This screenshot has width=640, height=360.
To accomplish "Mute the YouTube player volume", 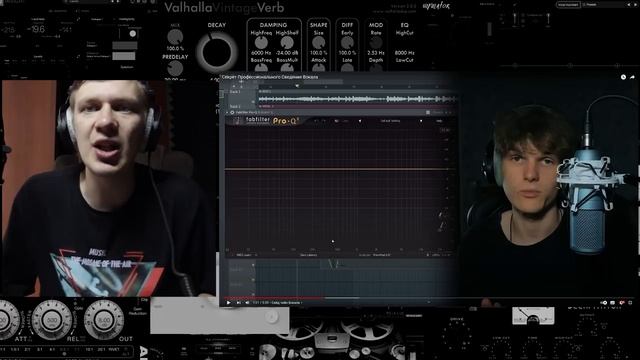I will click(x=247, y=302).
